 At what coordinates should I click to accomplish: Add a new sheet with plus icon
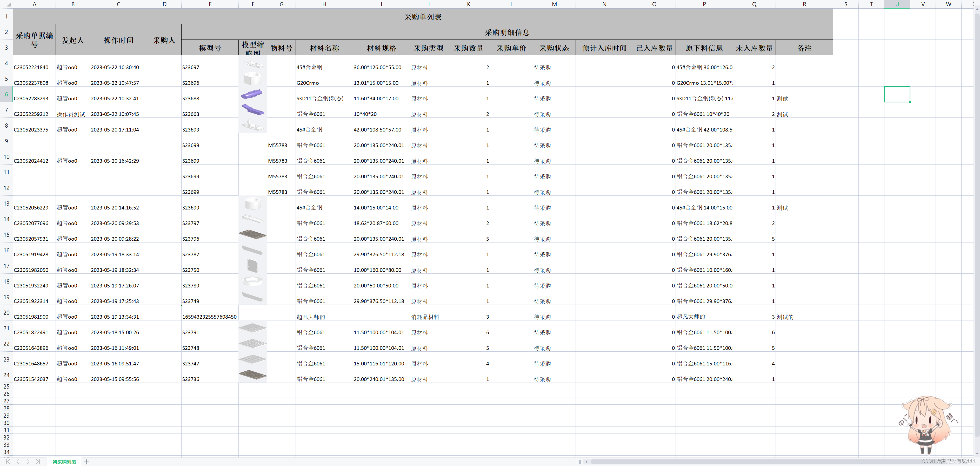(x=86, y=462)
